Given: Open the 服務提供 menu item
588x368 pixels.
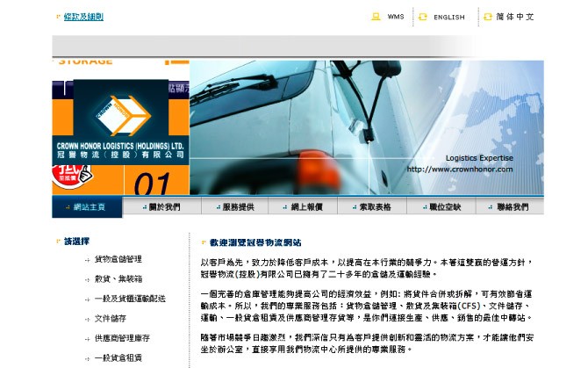Looking at the screenshot, I should 237,207.
